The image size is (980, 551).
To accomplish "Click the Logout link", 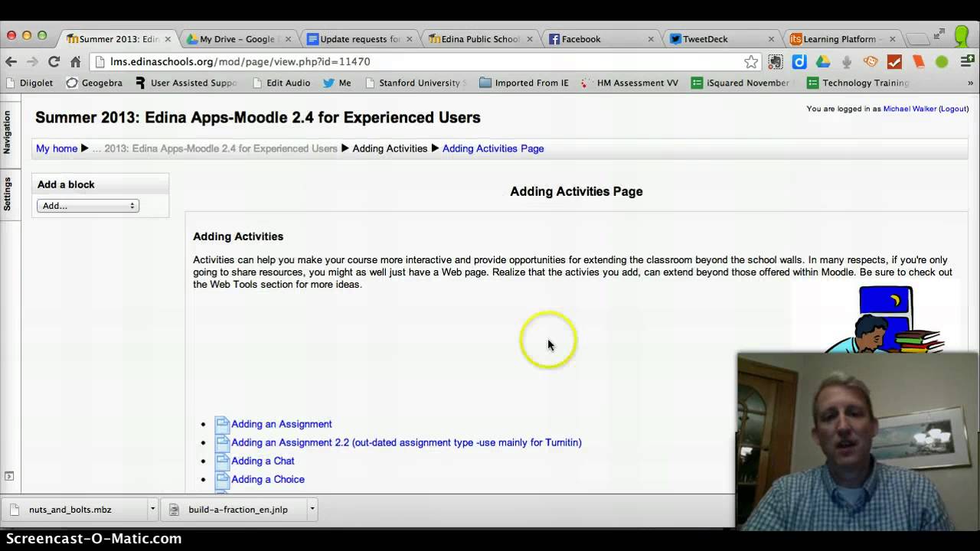I will click(954, 109).
